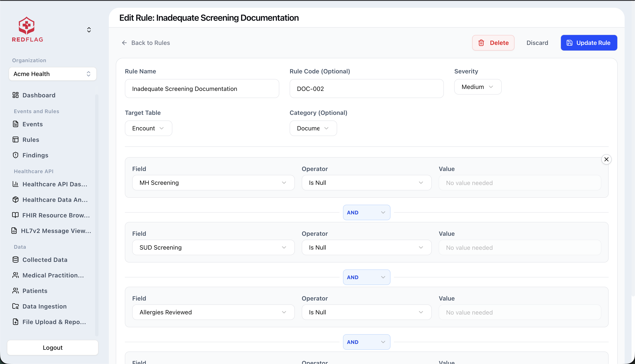Image resolution: width=635 pixels, height=364 pixels.
Task: Click the Healthcare API Dashboard chart icon
Action: point(16,184)
